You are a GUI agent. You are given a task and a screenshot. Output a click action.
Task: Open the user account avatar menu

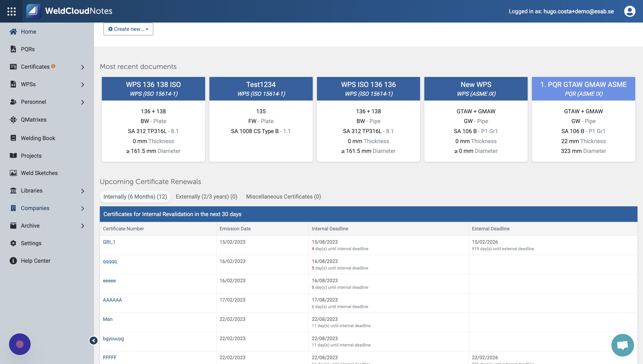(x=629, y=11)
